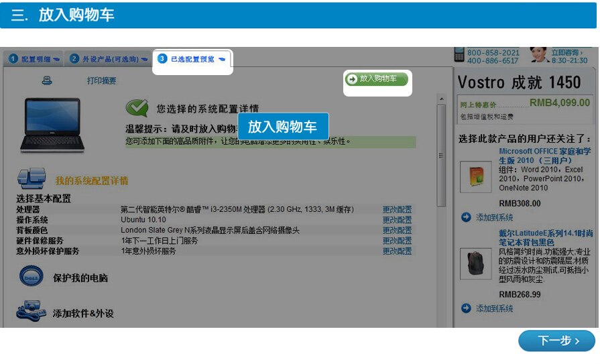Click 更改配置 for the 意外损坏保护服务 row
The image size is (600, 364).
pos(397,251)
